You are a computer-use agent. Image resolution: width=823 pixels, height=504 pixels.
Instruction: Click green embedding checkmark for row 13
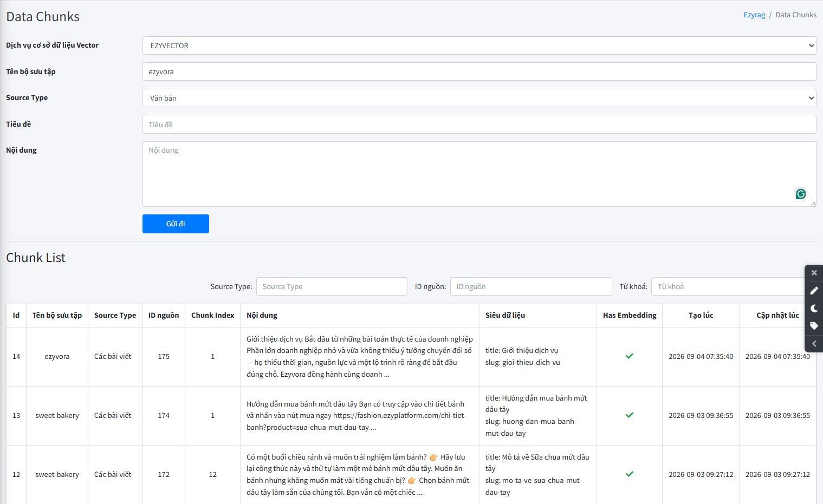(x=630, y=415)
